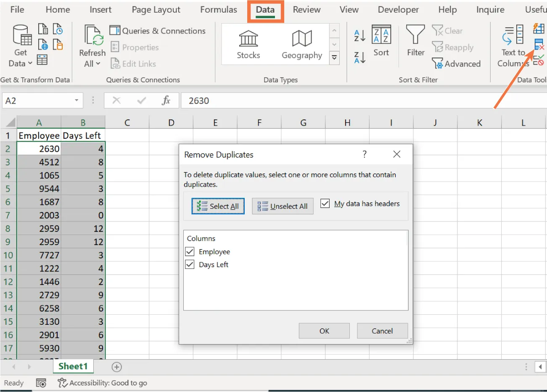Image resolution: width=547 pixels, height=392 pixels.
Task: Open the Review ribbon tab
Action: pos(307,10)
